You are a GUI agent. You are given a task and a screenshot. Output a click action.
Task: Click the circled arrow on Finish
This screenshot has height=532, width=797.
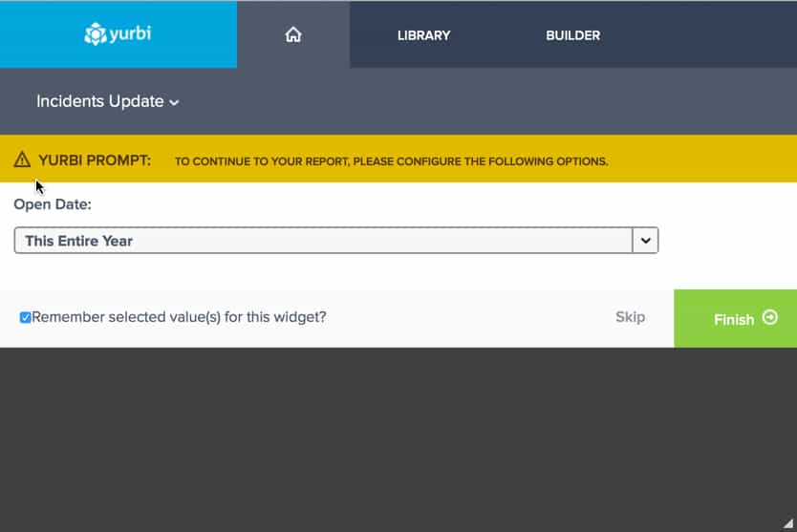tap(770, 318)
